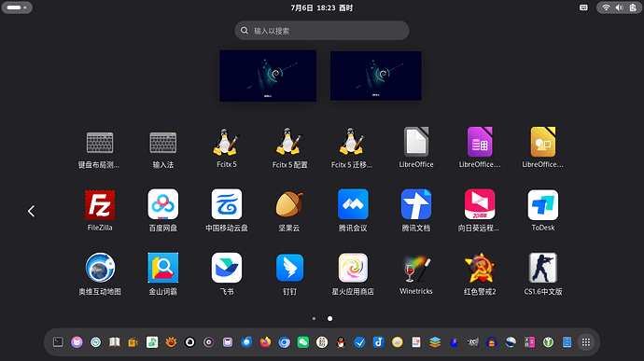
Task: Open the open-book icon in the dock
Action: [x=115, y=342]
